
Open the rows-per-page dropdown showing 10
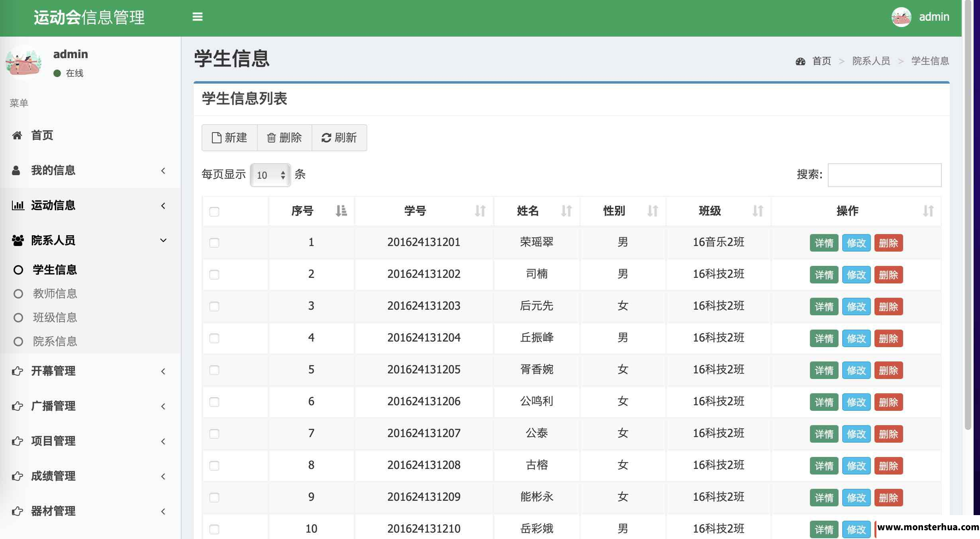click(270, 175)
